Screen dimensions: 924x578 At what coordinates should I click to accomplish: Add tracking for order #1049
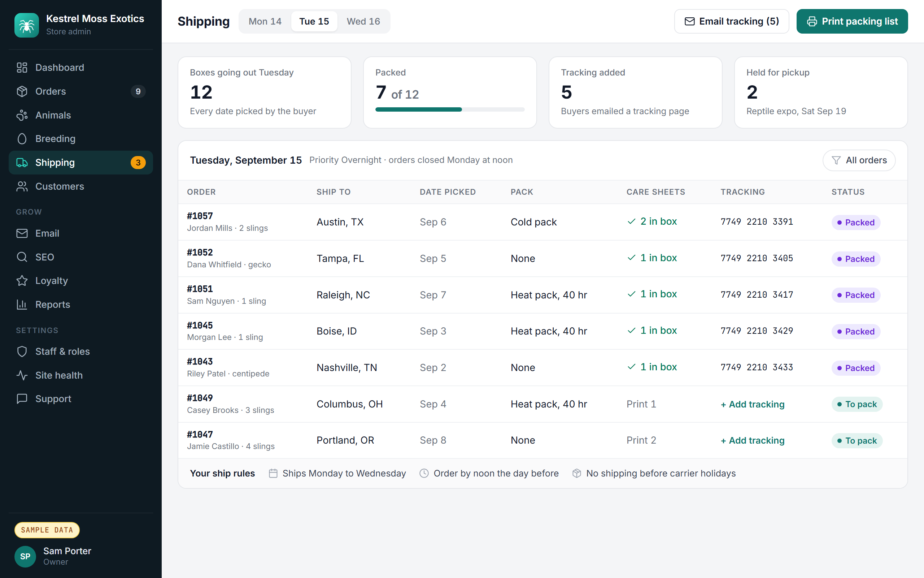[752, 404]
